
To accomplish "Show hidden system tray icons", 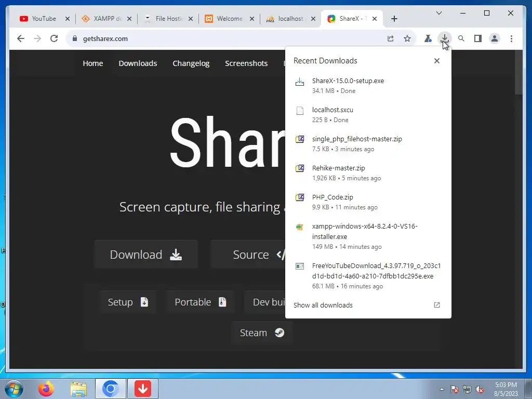I will pyautogui.click(x=442, y=389).
